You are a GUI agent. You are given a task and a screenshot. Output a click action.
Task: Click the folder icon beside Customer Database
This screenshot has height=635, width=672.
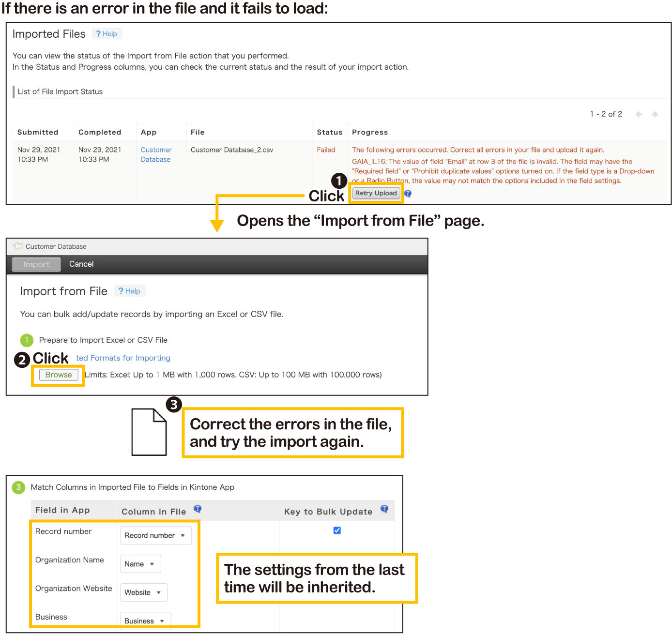18,246
